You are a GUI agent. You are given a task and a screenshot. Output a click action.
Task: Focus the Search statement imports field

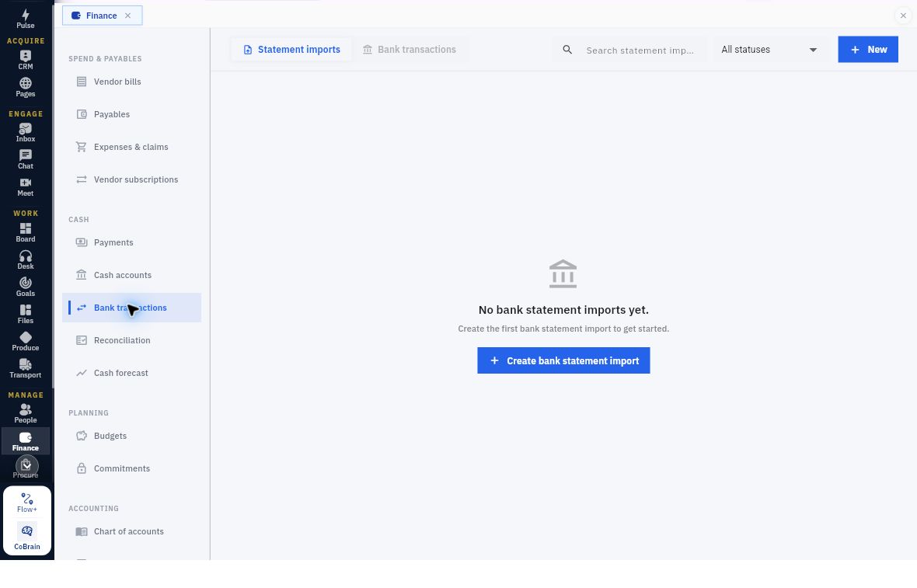[640, 50]
